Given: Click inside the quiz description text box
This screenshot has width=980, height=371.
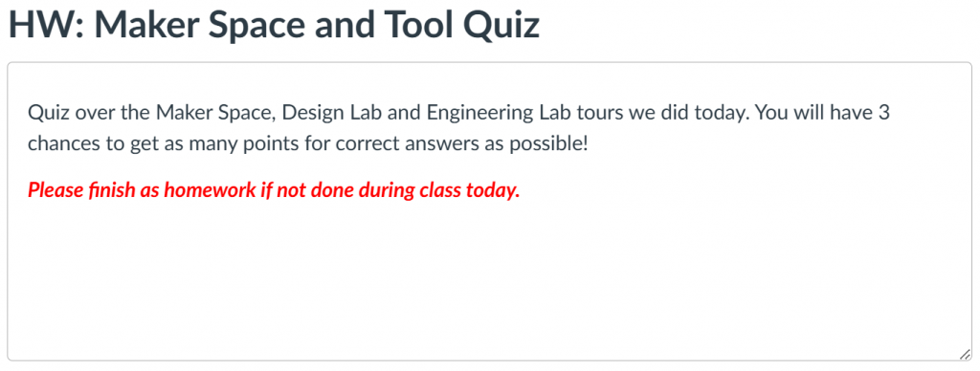Looking at the screenshot, I should pyautogui.click(x=489, y=211).
